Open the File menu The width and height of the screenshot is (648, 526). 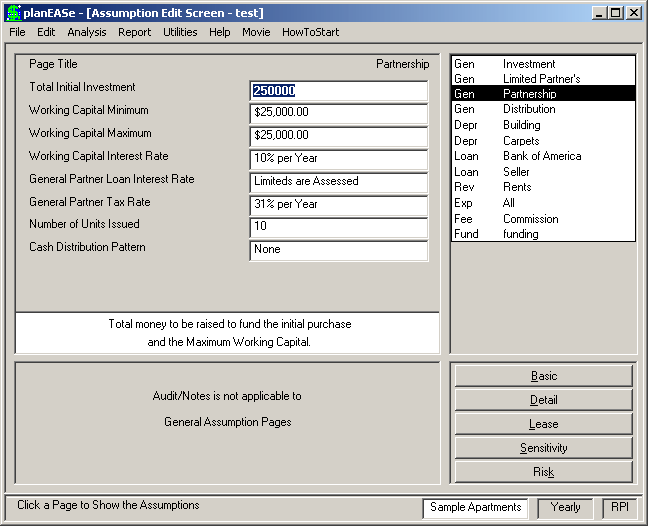pyautogui.click(x=17, y=32)
